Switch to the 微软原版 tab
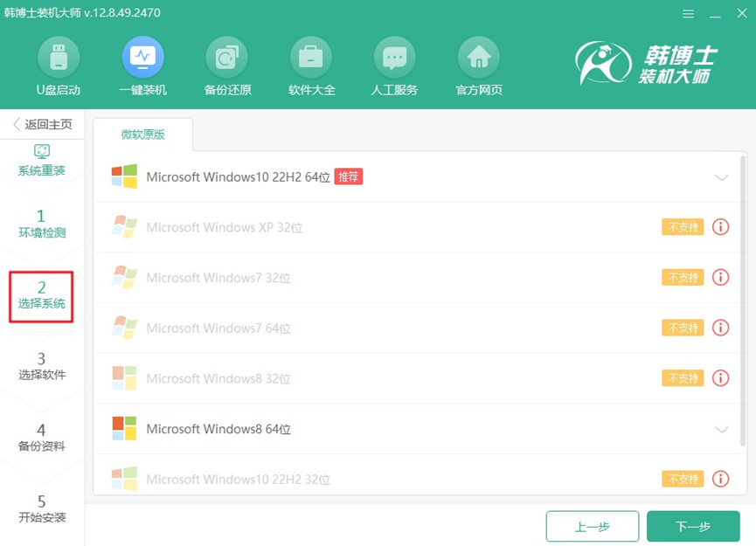The image size is (756, 546). point(142,135)
